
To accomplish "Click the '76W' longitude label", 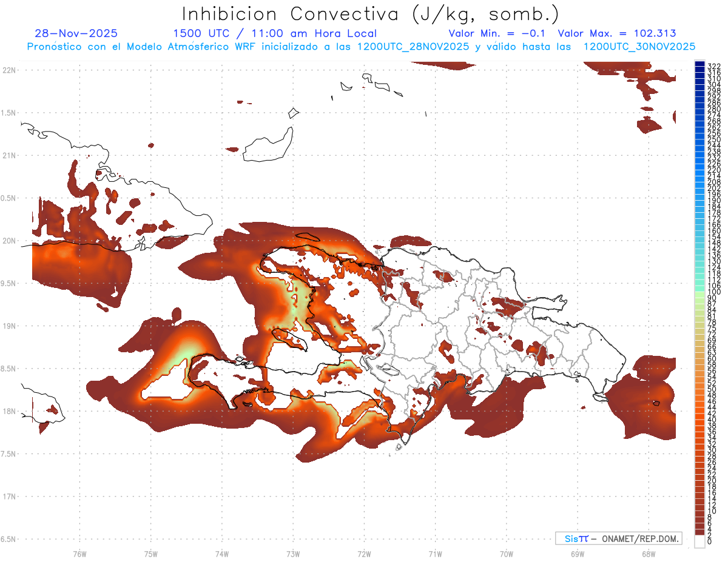I will 79,553.
